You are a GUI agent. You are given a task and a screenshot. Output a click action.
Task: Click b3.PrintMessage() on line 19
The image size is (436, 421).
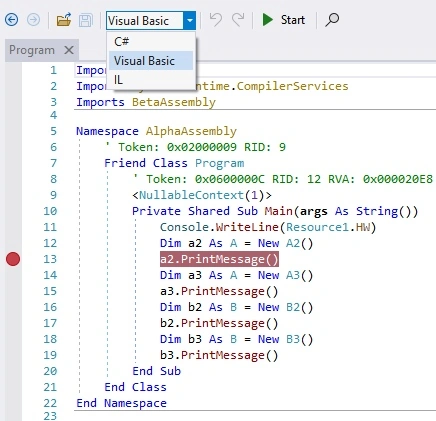click(x=219, y=355)
